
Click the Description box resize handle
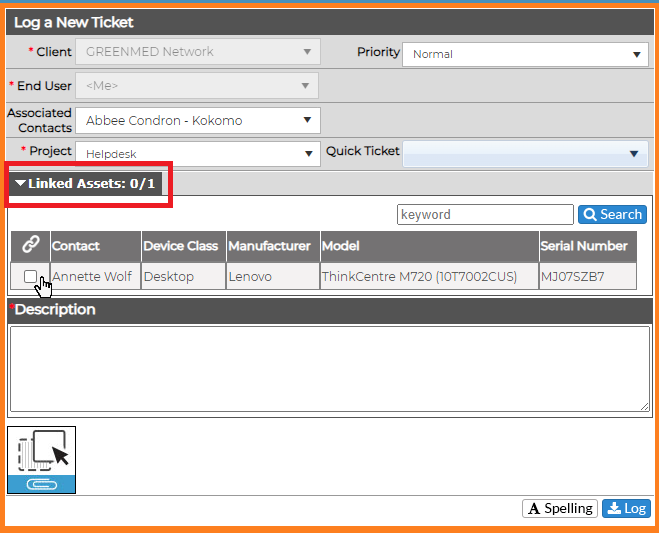click(645, 406)
